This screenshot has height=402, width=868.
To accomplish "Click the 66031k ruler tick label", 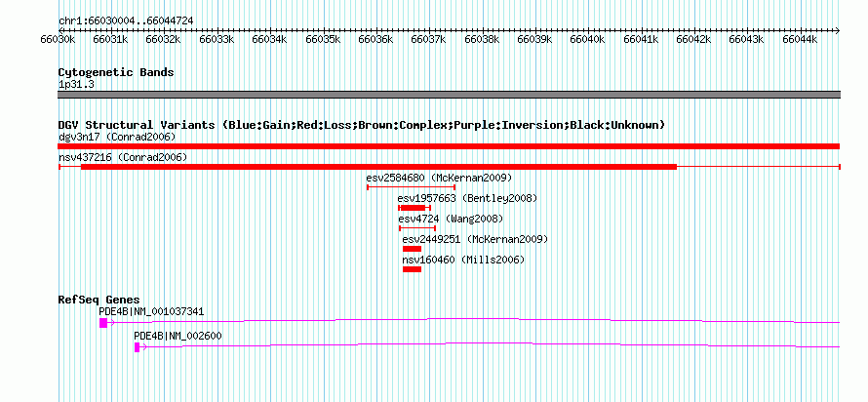I will tap(111, 39).
